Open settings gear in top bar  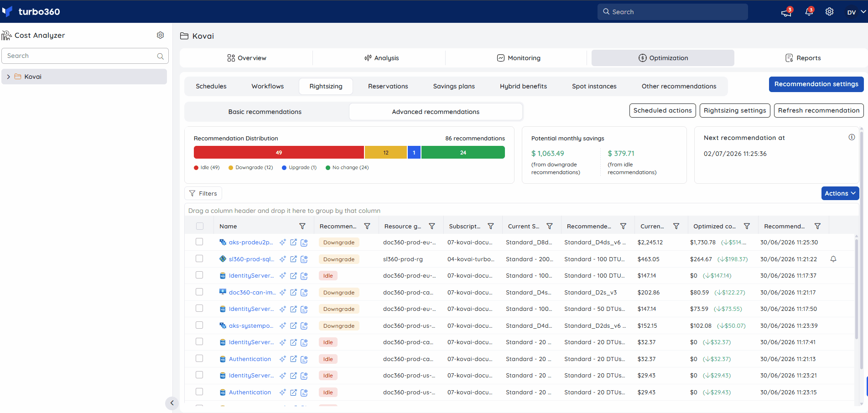830,12
